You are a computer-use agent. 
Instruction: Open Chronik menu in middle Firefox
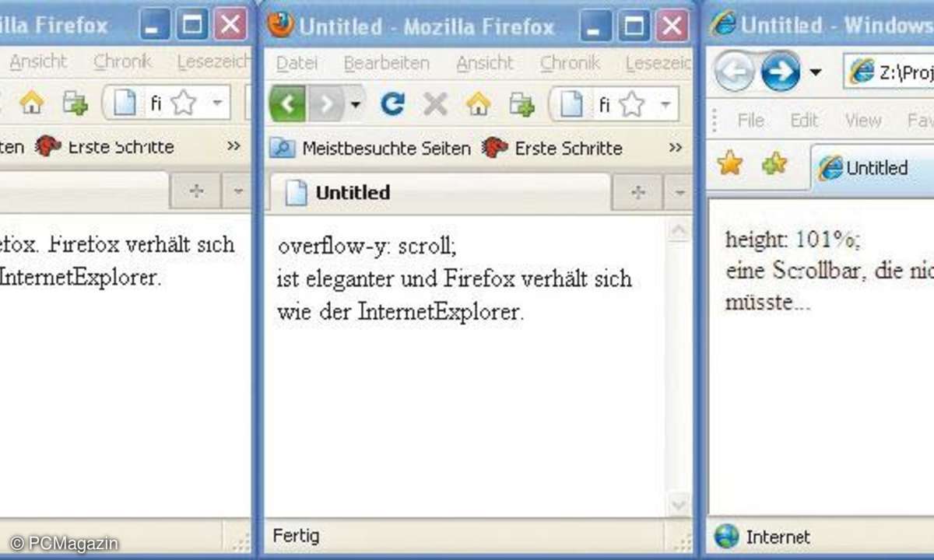(x=571, y=62)
